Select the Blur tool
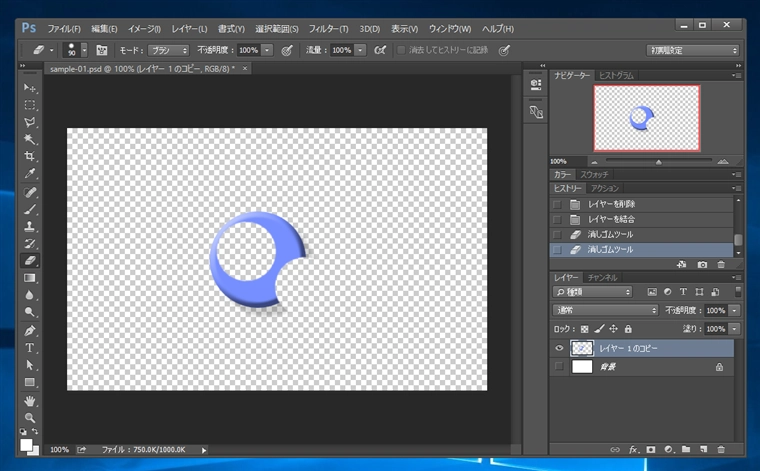Image resolution: width=760 pixels, height=471 pixels. [x=30, y=295]
